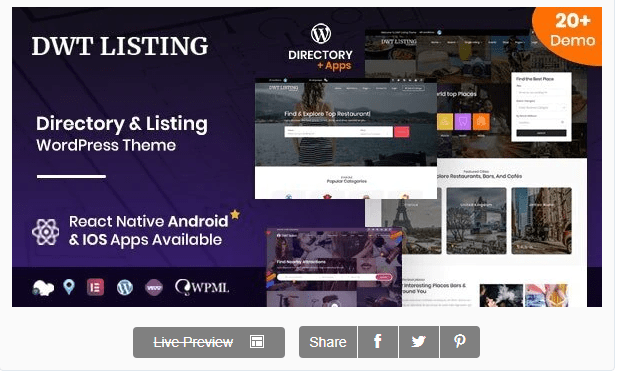The height and width of the screenshot is (380, 625).
Task: Click the red search button in the restaurant demo
Action: pos(401,132)
